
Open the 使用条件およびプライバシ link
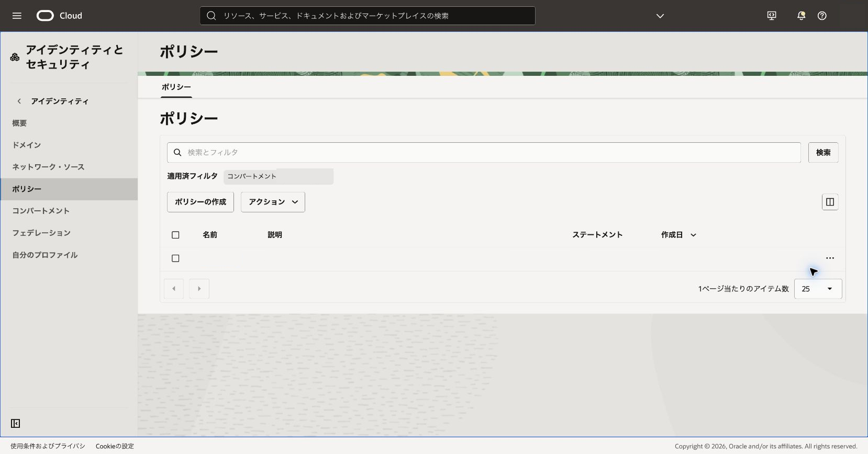[x=48, y=446]
